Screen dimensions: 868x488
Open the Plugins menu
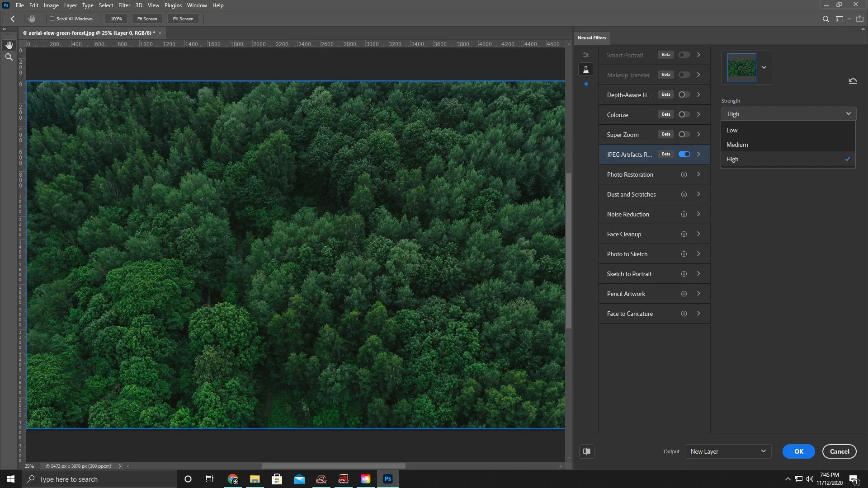click(173, 5)
